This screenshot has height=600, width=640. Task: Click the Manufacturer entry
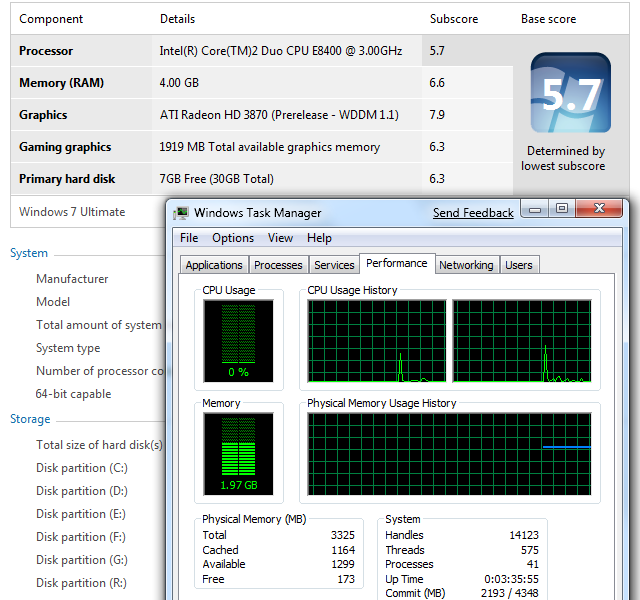(72, 279)
